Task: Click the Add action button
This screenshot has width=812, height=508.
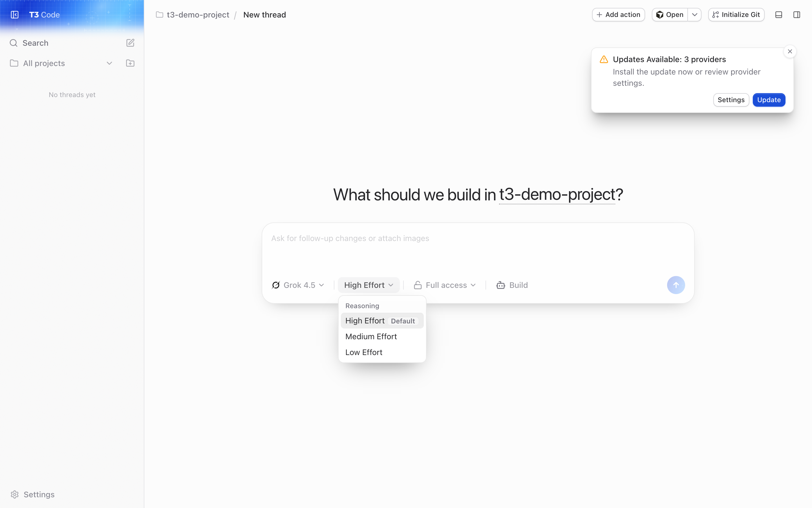Action: (x=618, y=15)
